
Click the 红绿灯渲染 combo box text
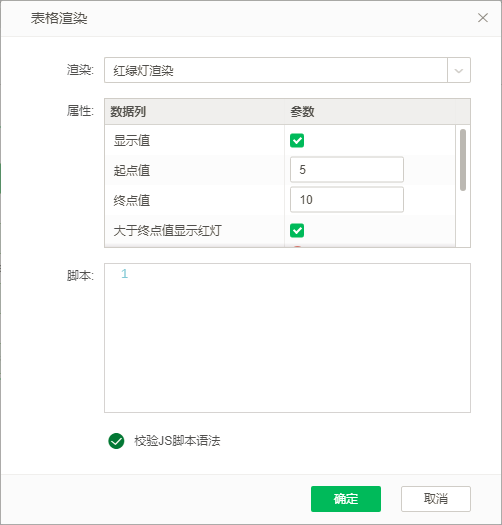click(143, 70)
